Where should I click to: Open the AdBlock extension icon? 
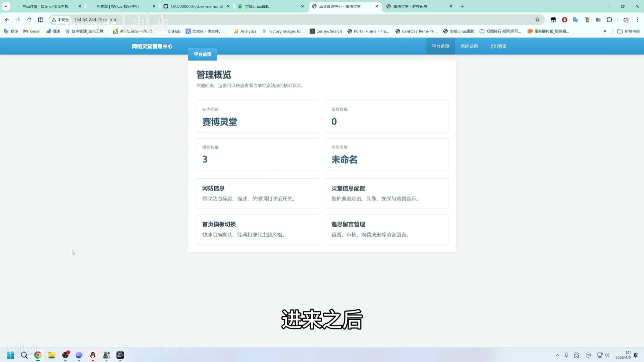(x=565, y=19)
